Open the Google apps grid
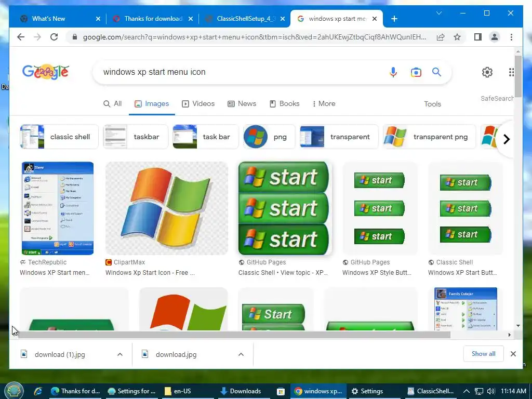This screenshot has height=399, width=532. point(511,72)
